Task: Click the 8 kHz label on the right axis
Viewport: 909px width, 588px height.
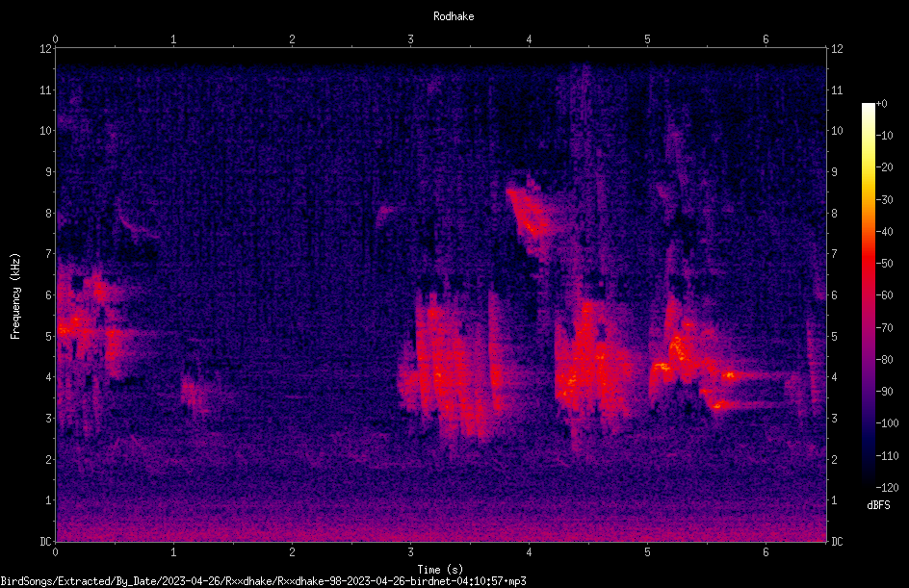Action: point(835,214)
